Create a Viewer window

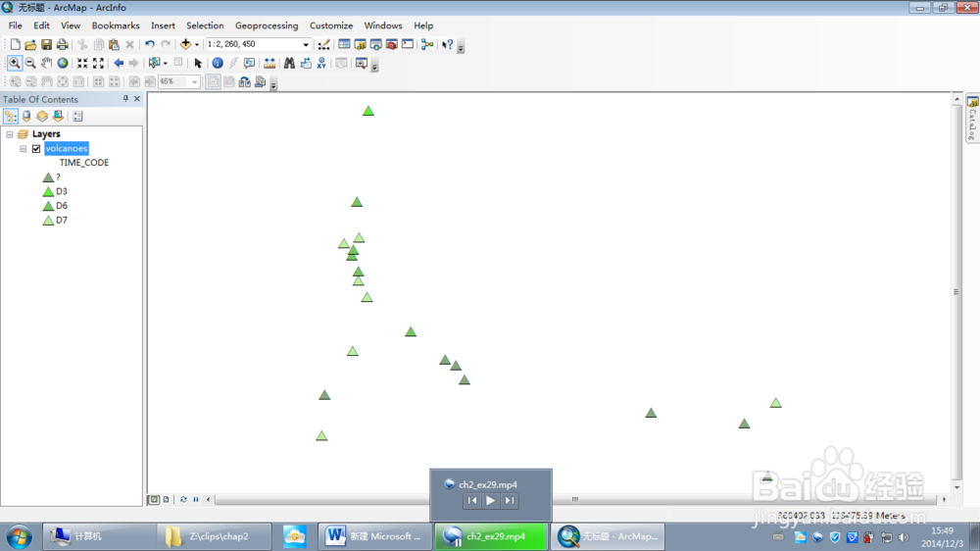(x=362, y=63)
